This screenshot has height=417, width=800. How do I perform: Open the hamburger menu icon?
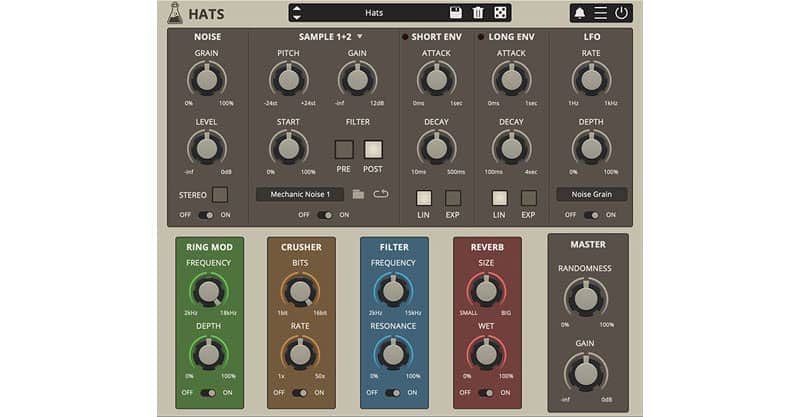coord(601,13)
